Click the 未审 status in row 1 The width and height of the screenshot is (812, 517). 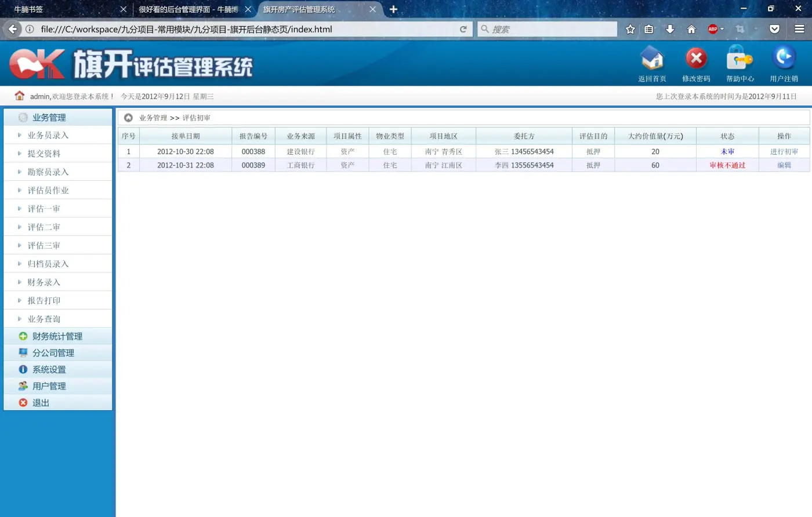727,152
